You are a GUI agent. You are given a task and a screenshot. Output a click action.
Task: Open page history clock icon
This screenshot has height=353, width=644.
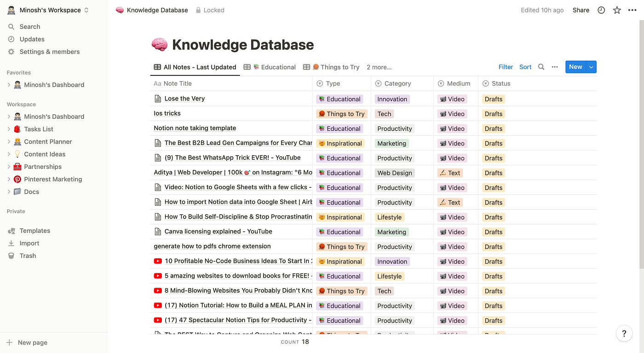click(x=601, y=10)
